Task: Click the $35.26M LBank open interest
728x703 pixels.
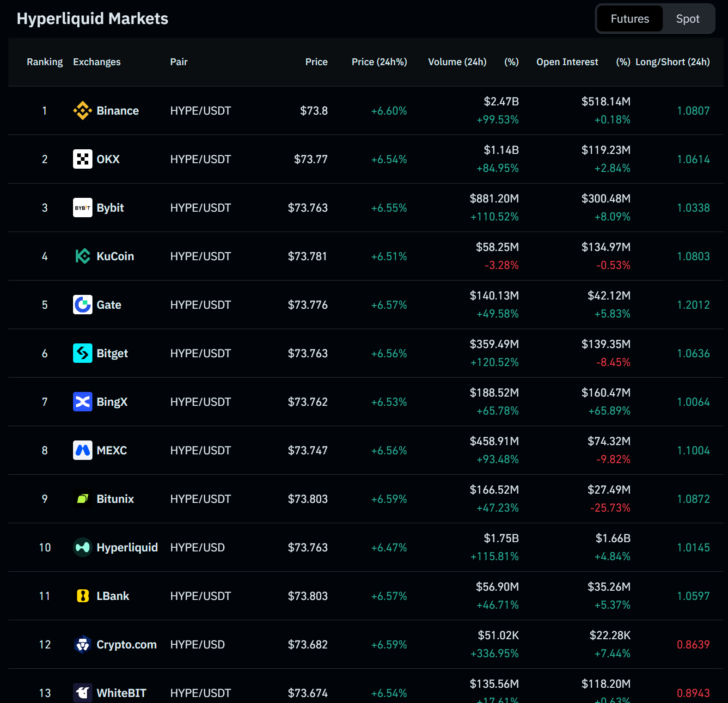Action: click(609, 587)
